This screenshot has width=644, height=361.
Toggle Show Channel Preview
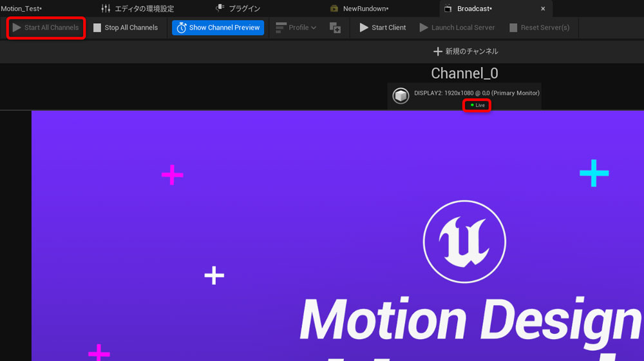tap(218, 28)
